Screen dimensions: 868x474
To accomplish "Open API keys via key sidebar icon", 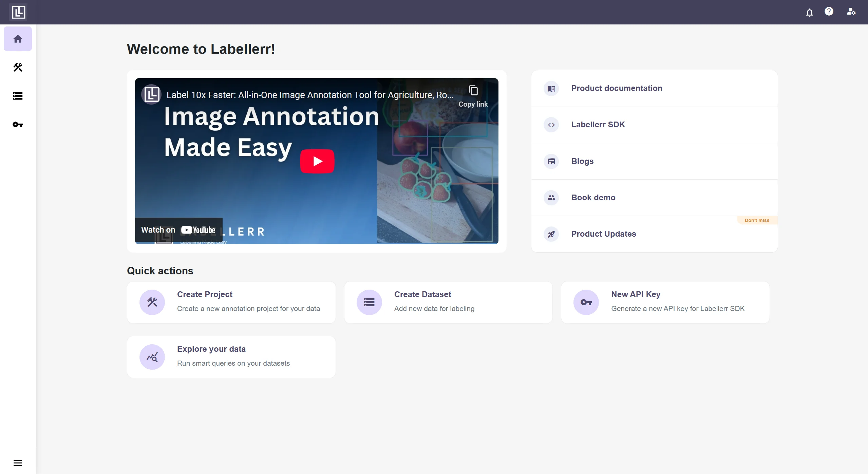I will [x=18, y=125].
